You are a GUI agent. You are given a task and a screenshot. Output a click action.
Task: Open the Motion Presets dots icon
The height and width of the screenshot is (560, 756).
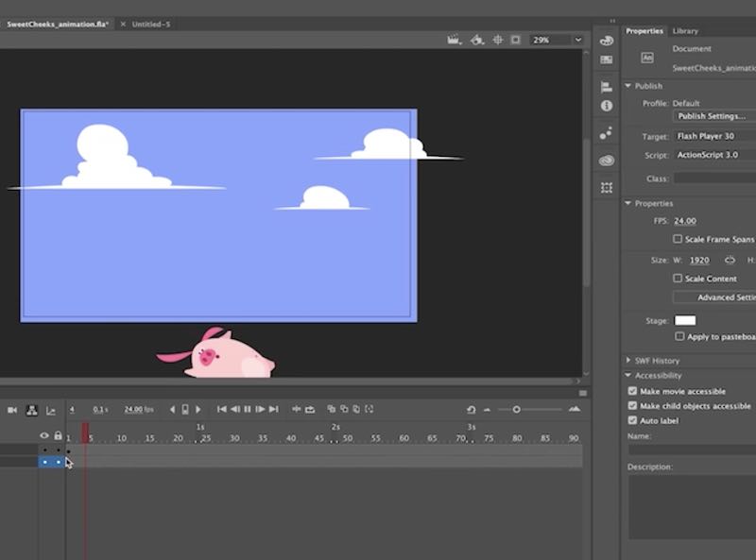606,133
